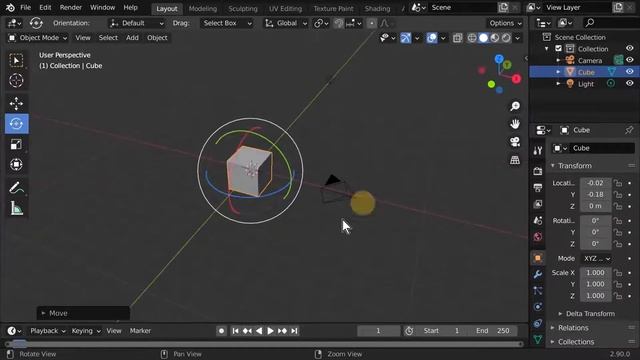Open the World properties tab
The image size is (640, 360).
[538, 237]
